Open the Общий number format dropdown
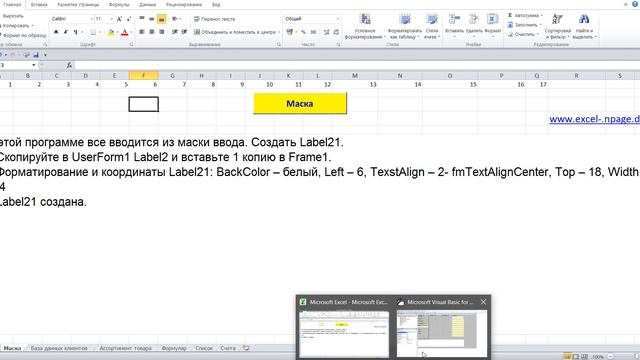This screenshot has height=360, width=640. 338,19
